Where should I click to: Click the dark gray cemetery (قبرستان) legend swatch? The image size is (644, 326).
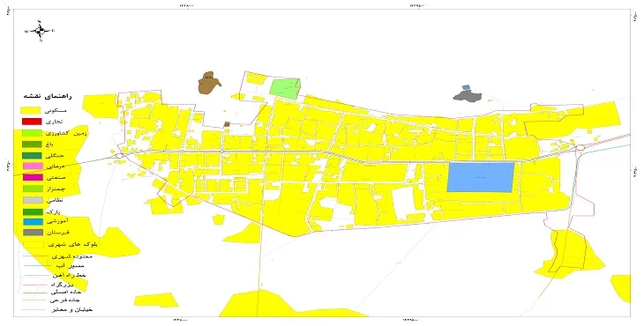(x=33, y=233)
